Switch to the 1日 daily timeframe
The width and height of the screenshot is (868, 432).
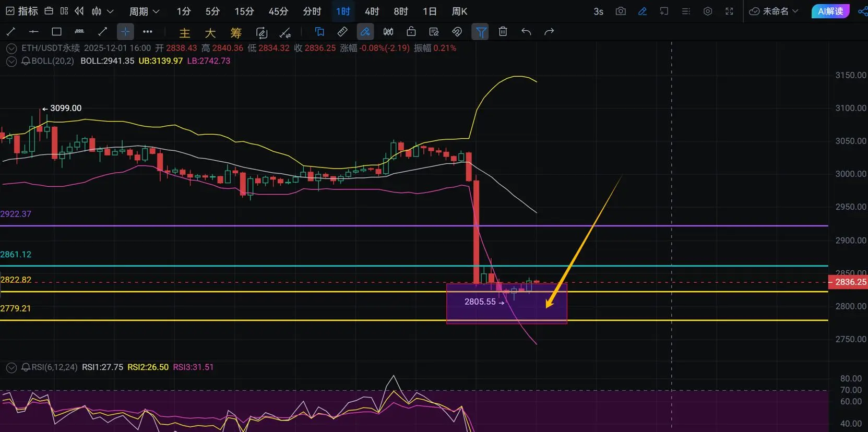point(430,11)
